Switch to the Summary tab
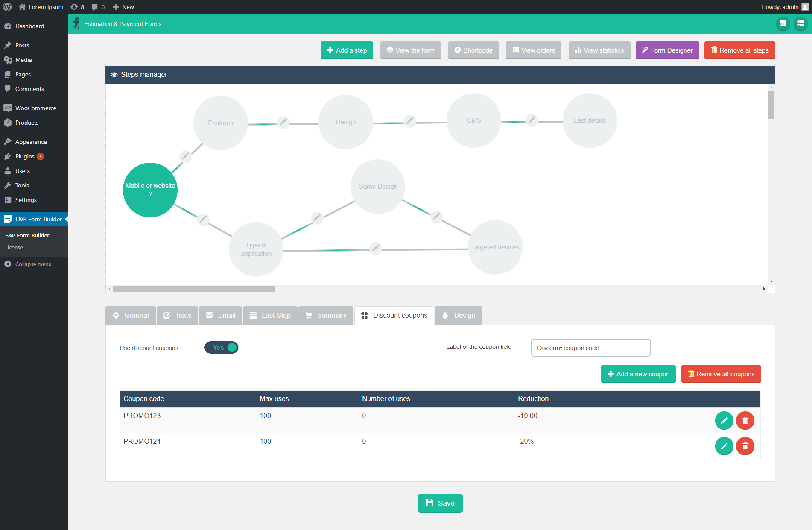 [x=326, y=315]
